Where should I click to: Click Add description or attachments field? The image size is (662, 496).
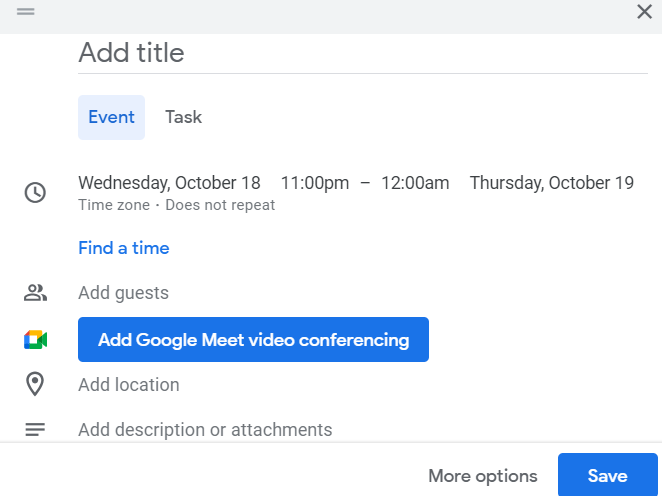tap(205, 430)
